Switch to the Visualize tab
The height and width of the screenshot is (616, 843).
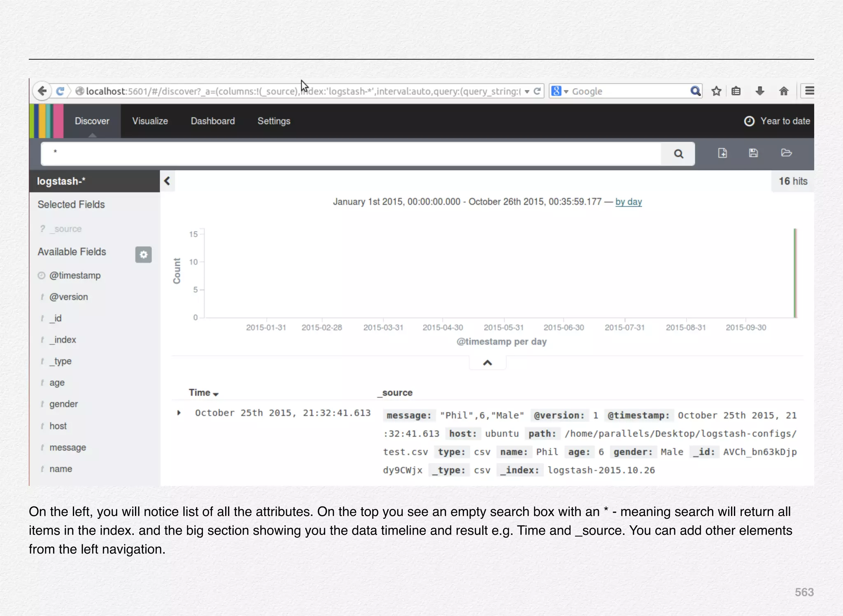(x=150, y=121)
